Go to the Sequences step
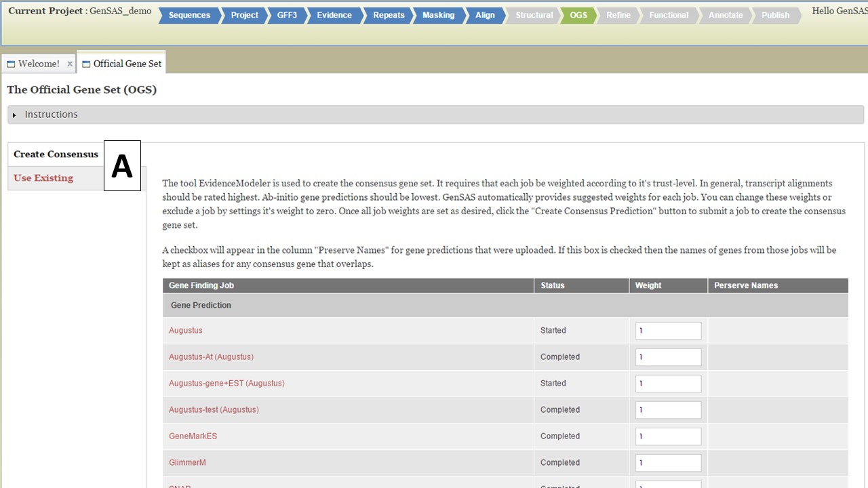The height and width of the screenshot is (488, 868). point(189,16)
